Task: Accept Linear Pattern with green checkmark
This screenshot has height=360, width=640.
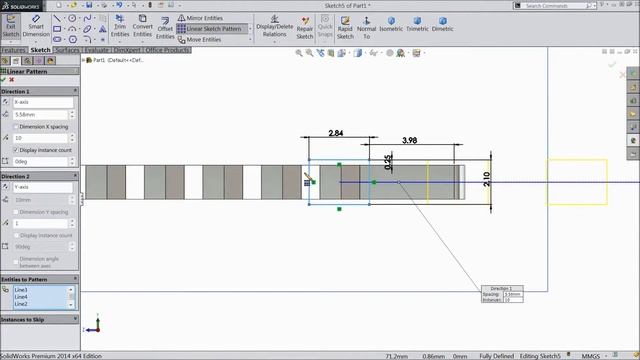Action: point(4,80)
